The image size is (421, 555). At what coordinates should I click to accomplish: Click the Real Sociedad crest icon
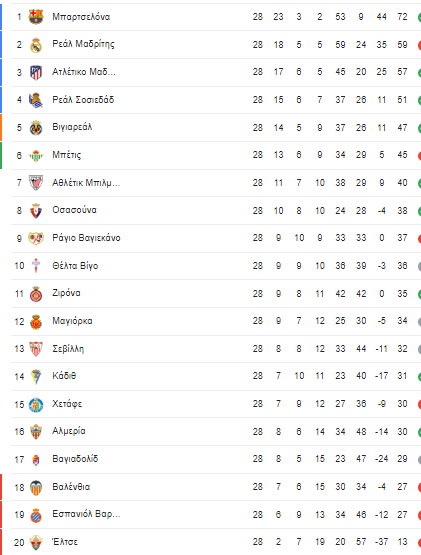36,100
